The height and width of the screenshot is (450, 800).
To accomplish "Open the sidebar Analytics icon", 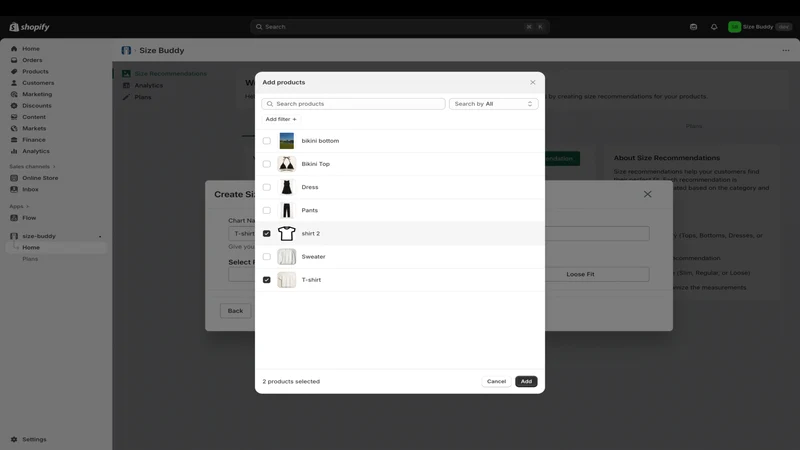I will pyautogui.click(x=14, y=151).
